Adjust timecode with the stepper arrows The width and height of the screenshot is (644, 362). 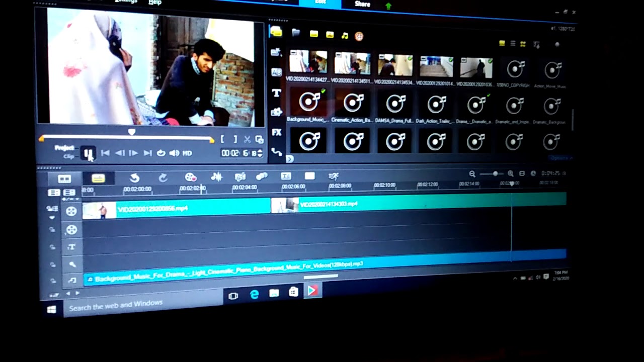(x=260, y=153)
